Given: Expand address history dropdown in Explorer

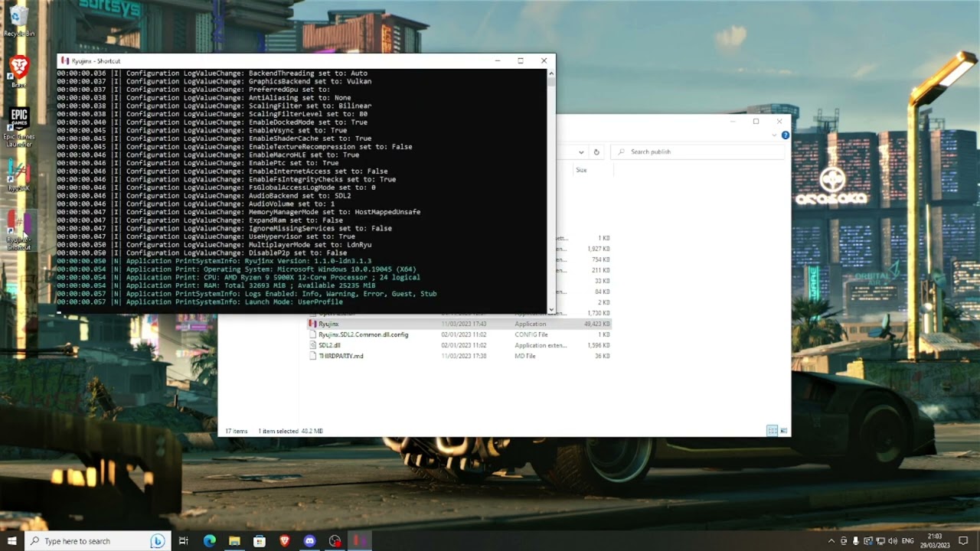Looking at the screenshot, I should click(581, 152).
